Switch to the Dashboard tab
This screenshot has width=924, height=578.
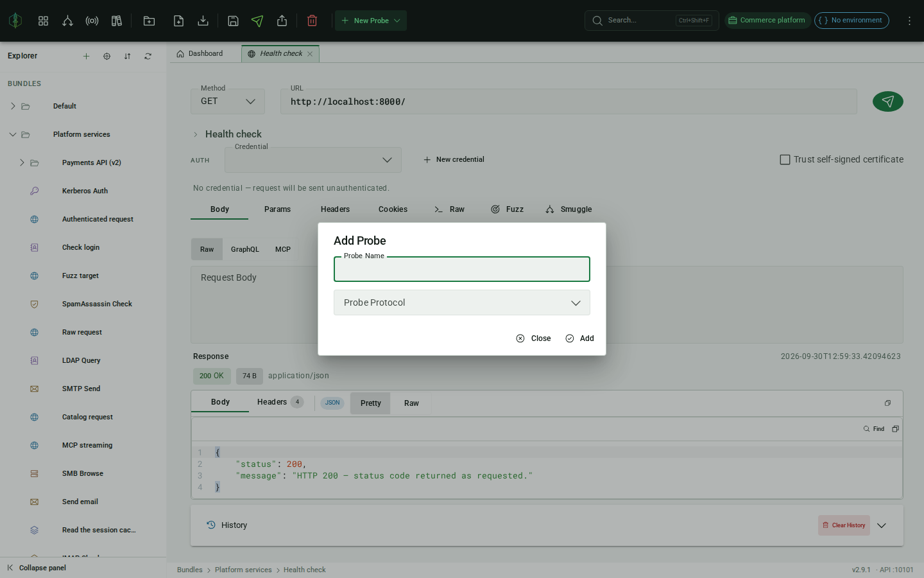coord(200,53)
